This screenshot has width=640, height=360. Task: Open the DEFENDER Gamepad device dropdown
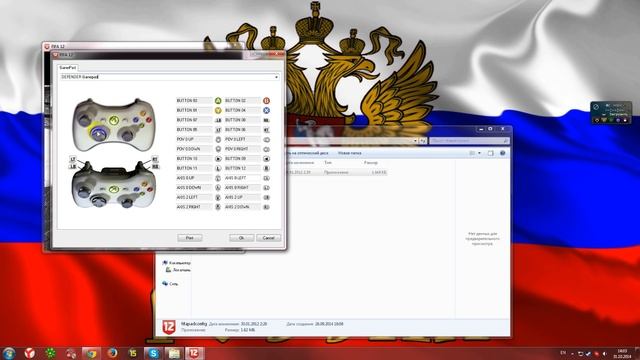point(276,77)
